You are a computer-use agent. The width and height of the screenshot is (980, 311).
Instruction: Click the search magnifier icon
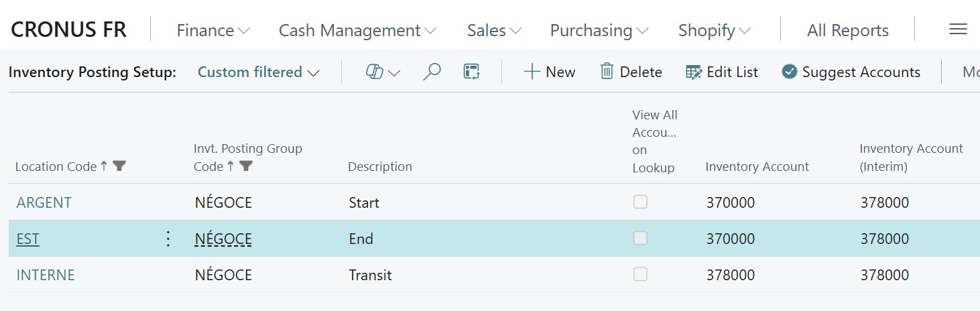[432, 72]
